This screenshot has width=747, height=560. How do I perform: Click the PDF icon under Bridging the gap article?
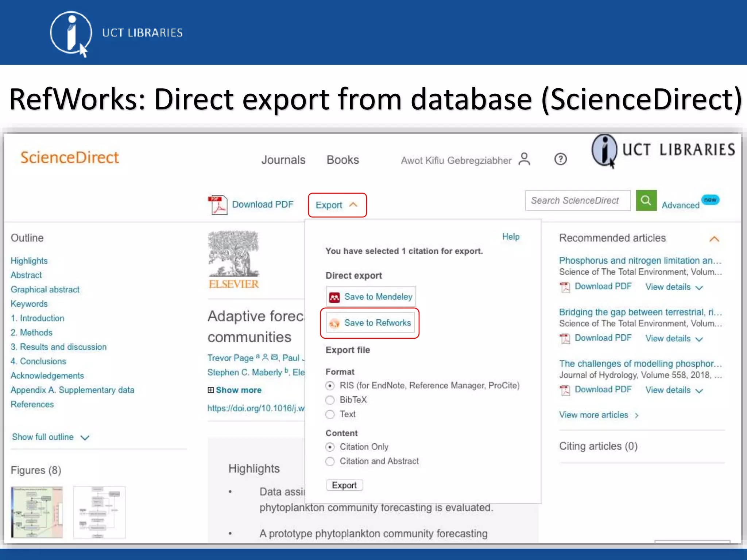(x=565, y=338)
